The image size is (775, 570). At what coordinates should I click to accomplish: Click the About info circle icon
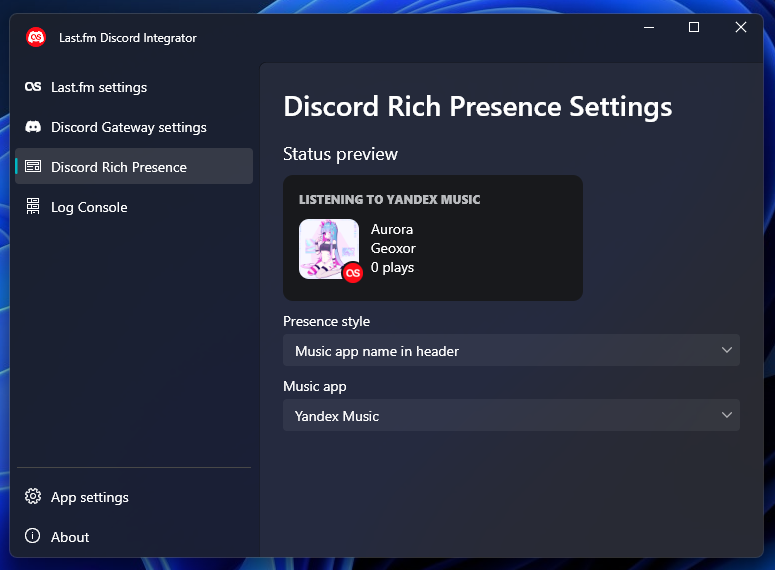point(33,536)
